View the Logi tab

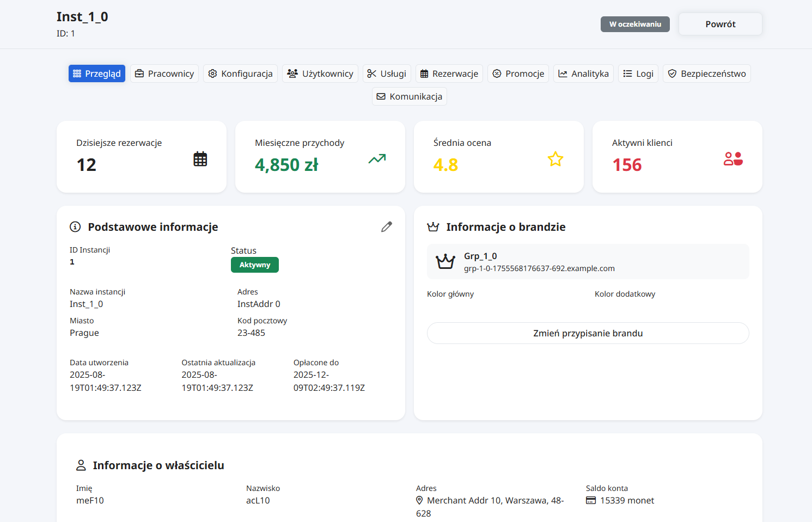click(638, 73)
